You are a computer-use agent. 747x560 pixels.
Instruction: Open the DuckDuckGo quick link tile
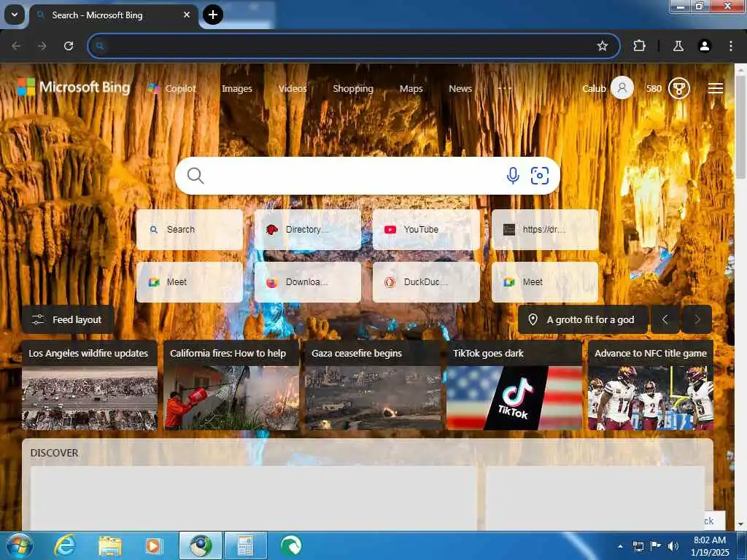(426, 282)
